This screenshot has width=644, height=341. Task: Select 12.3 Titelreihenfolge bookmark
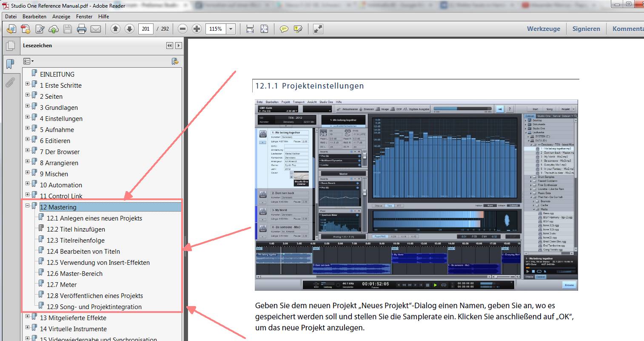pos(76,240)
